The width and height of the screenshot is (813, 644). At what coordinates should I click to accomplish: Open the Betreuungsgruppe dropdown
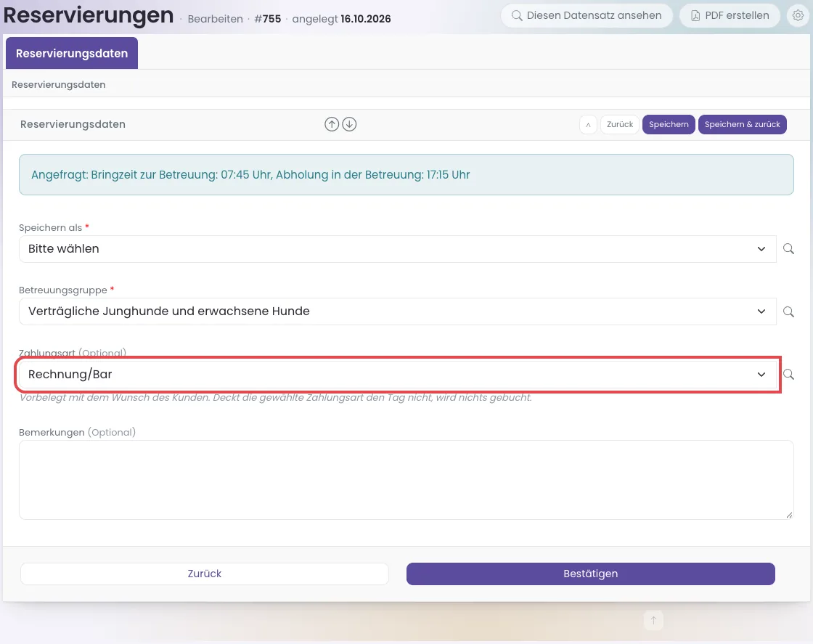(x=398, y=311)
